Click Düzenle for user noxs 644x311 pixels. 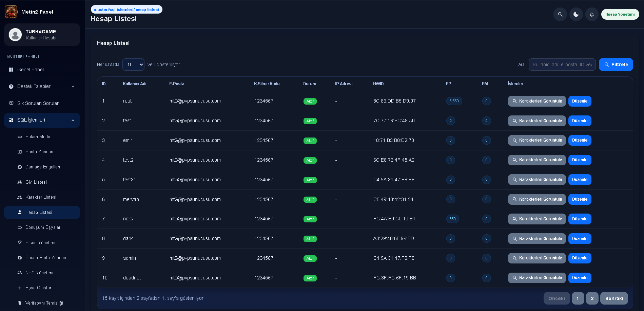click(x=580, y=219)
